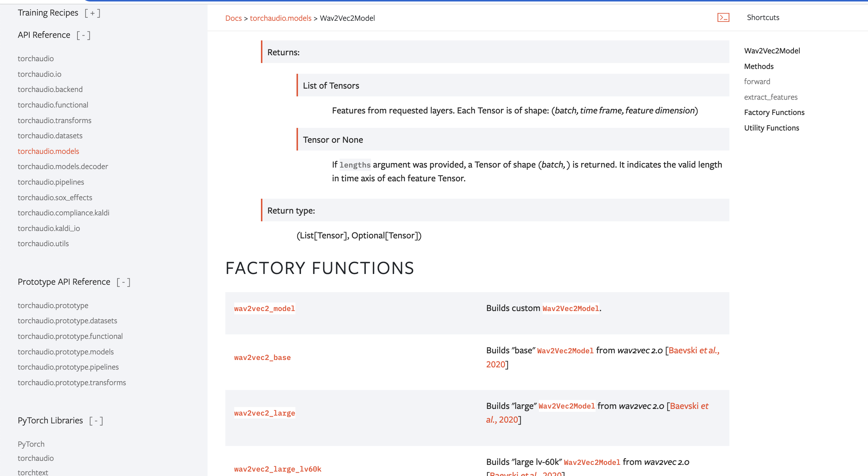868x476 pixels.
Task: Open torchaudio.pipelines sidebar entry
Action: (51, 182)
